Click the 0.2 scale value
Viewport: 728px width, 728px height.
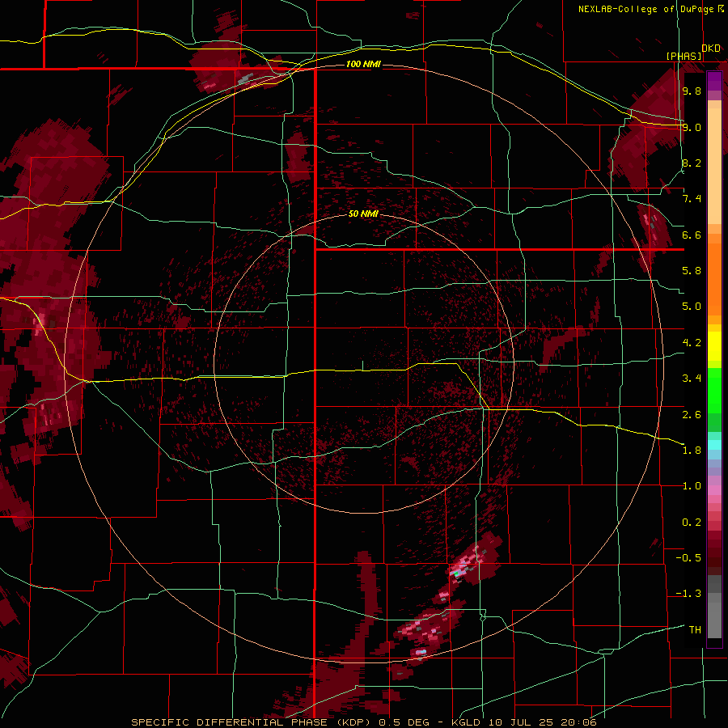click(692, 522)
